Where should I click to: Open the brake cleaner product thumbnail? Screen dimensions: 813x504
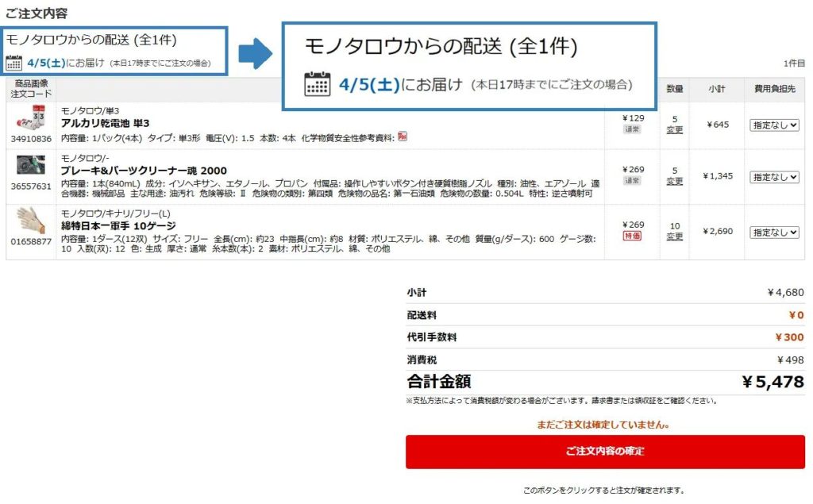tap(31, 165)
